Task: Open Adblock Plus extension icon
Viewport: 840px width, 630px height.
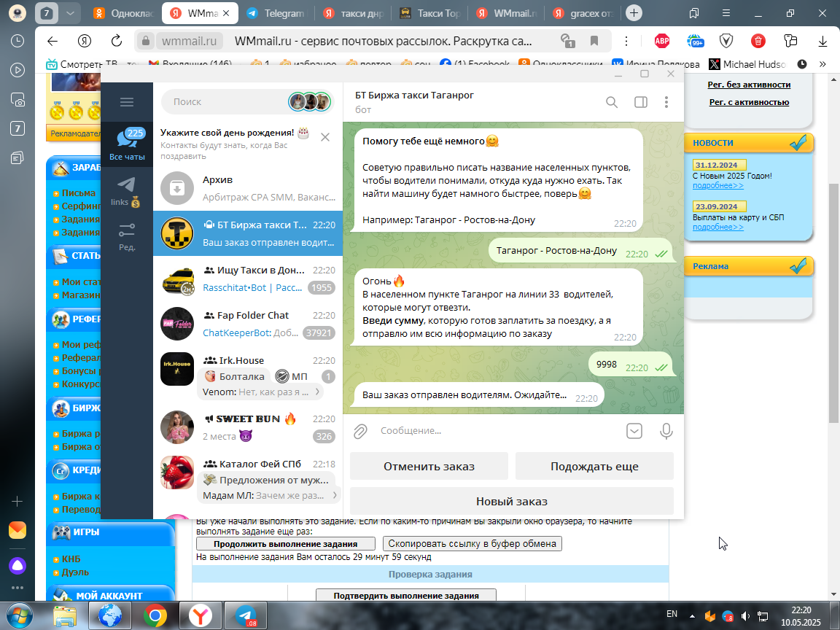Action: click(662, 41)
